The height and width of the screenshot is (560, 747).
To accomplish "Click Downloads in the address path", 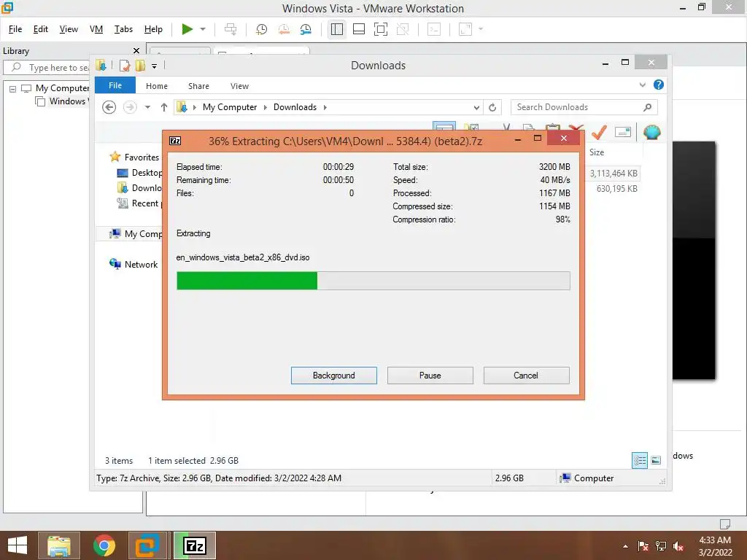I will point(295,107).
